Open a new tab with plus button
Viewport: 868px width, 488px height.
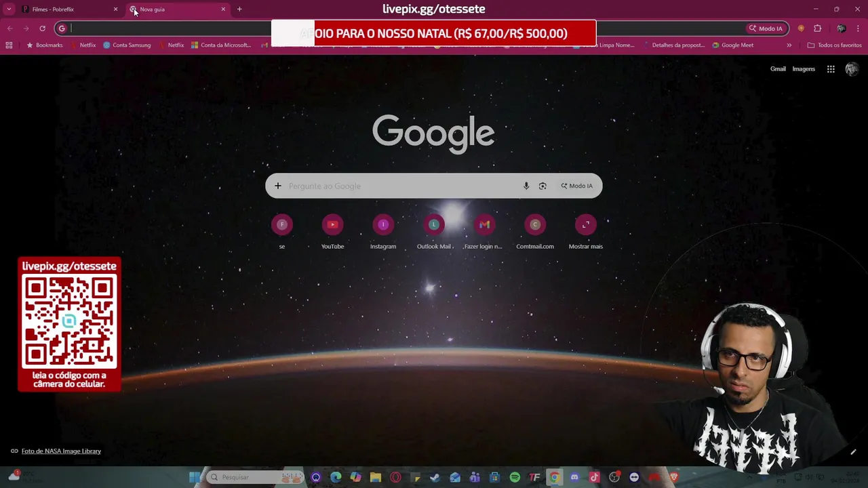pos(239,9)
